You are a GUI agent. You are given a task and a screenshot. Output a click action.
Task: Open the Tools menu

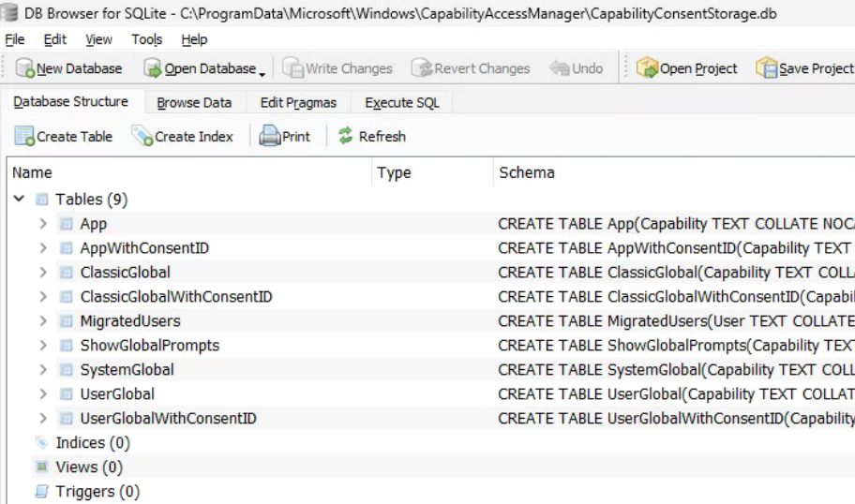pos(146,39)
